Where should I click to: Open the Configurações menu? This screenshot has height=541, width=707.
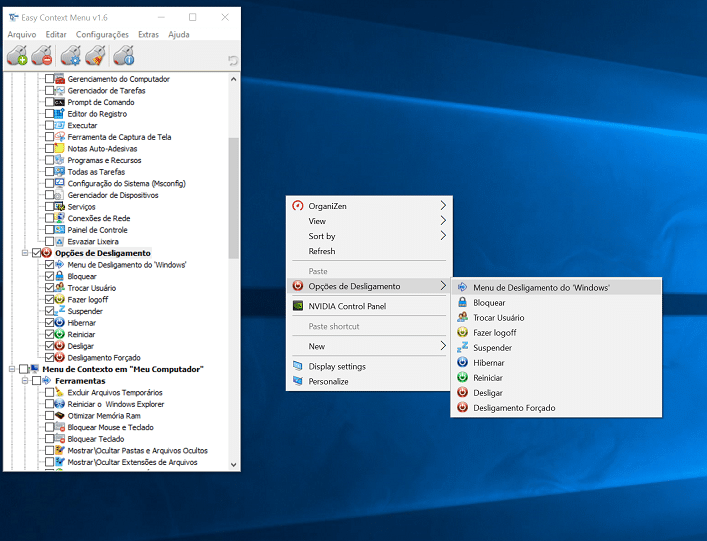[x=102, y=35]
